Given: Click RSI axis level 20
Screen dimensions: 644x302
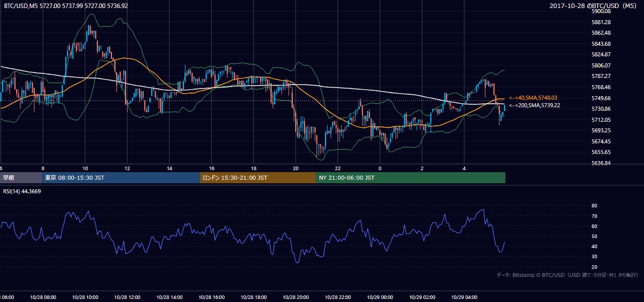Looking at the screenshot, I should click(594, 267).
